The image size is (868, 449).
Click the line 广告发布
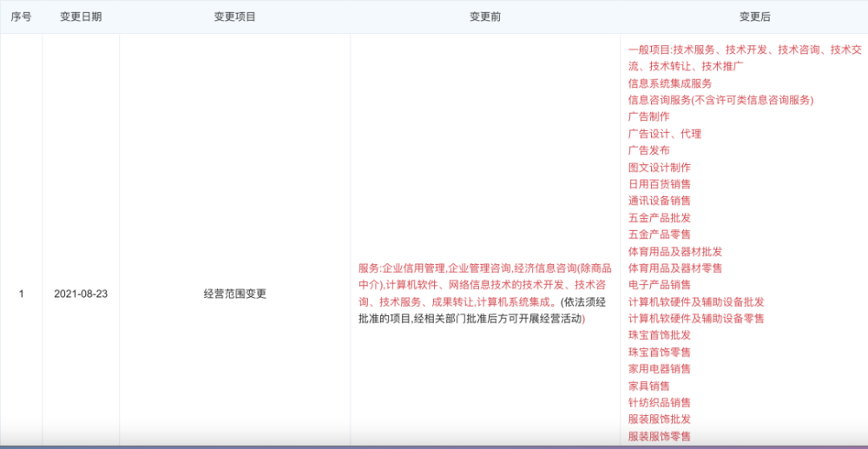tap(648, 150)
